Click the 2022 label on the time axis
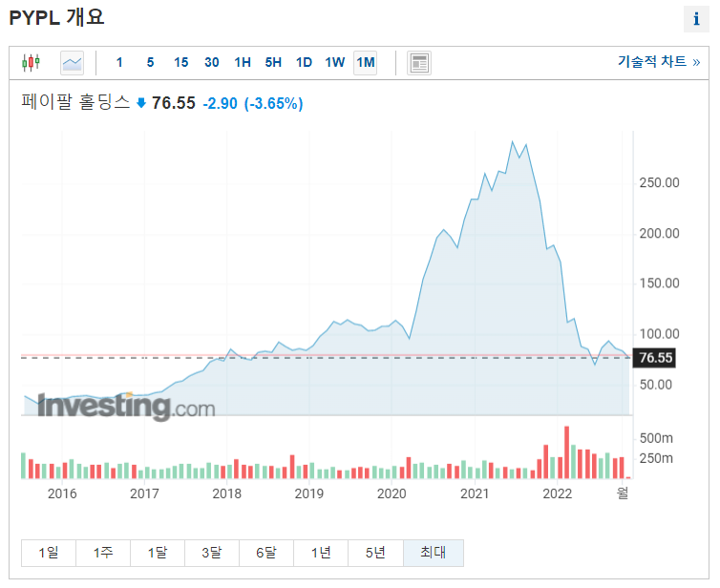Viewport: 720px width, 588px height. (557, 493)
